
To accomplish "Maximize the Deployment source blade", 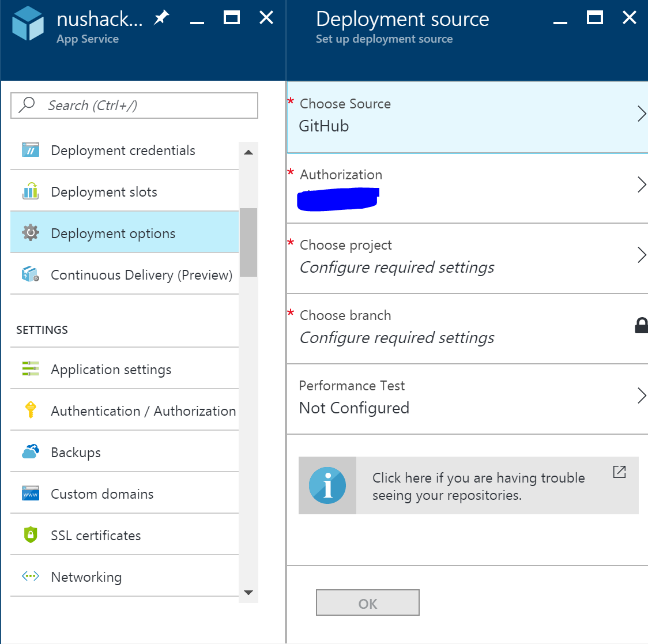I will click(595, 18).
